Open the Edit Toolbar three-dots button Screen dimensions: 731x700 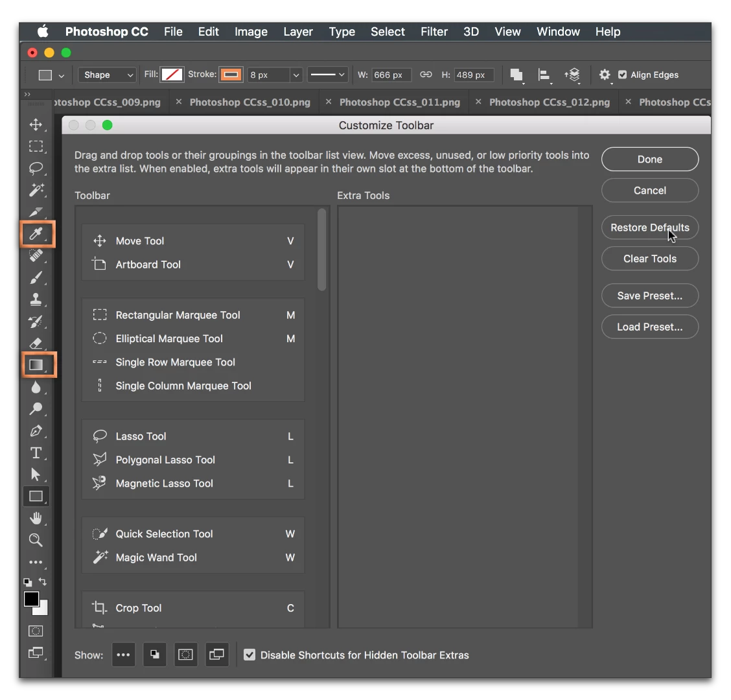point(36,562)
